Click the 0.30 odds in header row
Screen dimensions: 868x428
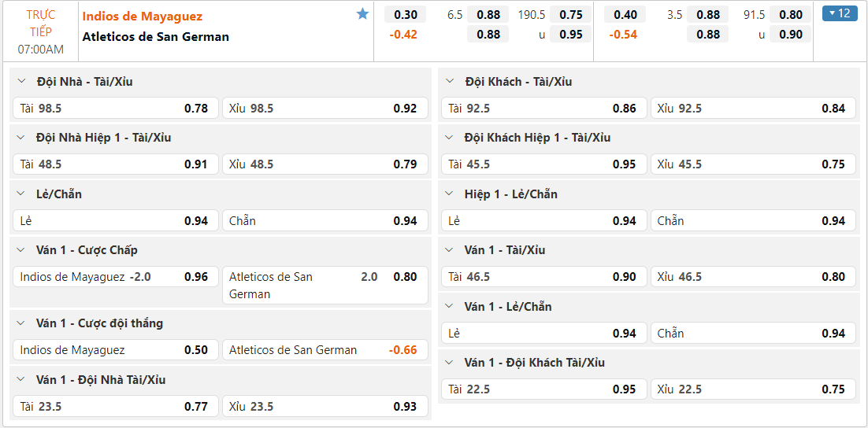tap(406, 14)
